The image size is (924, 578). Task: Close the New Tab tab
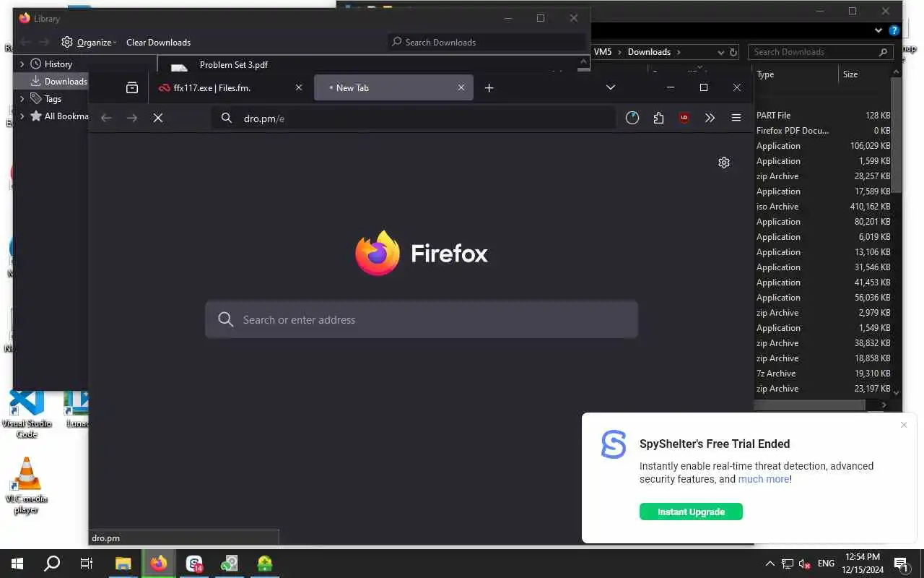(461, 87)
